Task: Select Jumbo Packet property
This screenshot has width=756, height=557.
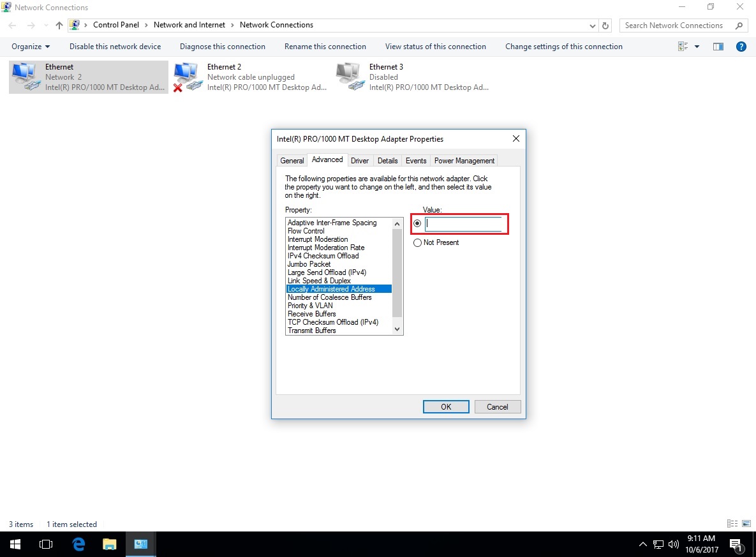Action: click(x=339, y=264)
